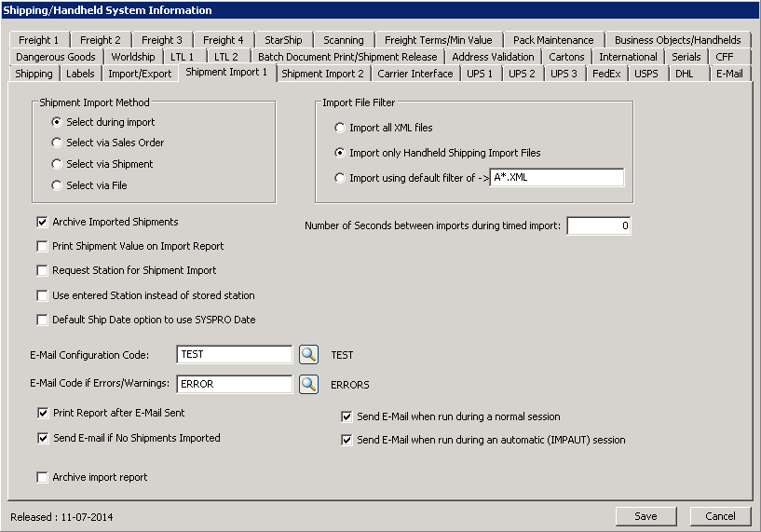Click the Errors/Warnings E-Mail Code lookup icon
Image resolution: width=761 pixels, height=532 pixels.
308,384
